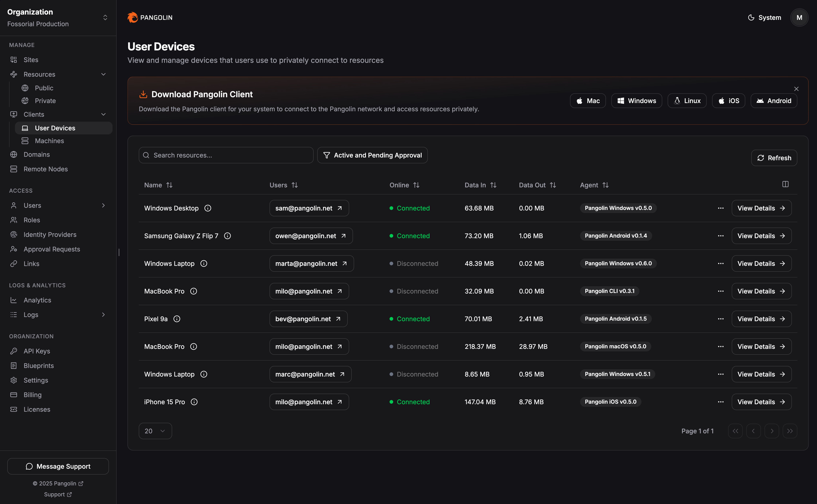
Task: Sort devices by Agent column
Action: coord(594,185)
